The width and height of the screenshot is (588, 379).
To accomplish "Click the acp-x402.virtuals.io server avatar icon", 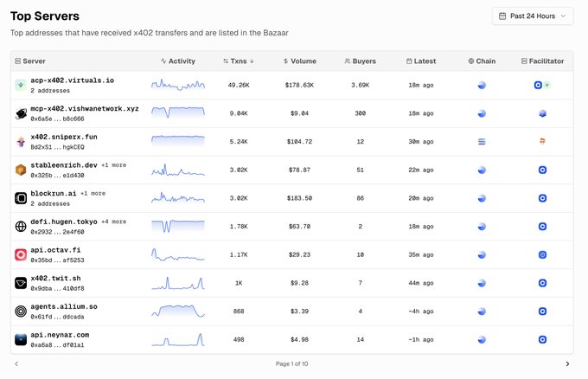I will click(21, 85).
